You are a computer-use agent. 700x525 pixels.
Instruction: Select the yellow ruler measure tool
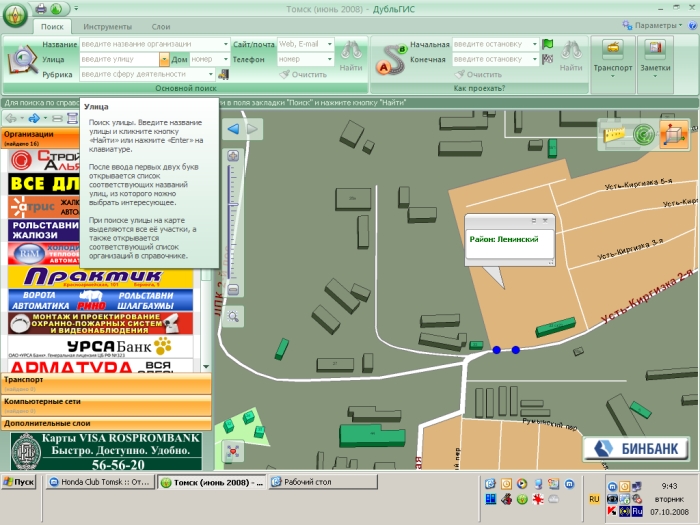click(614, 134)
